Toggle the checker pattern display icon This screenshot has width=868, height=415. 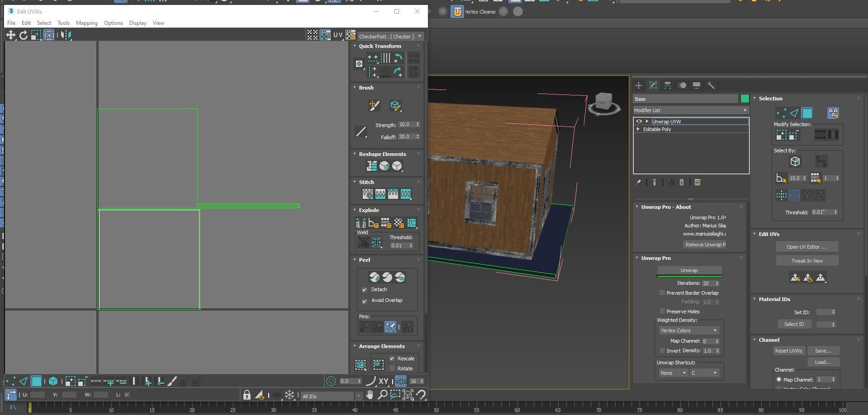[325, 35]
